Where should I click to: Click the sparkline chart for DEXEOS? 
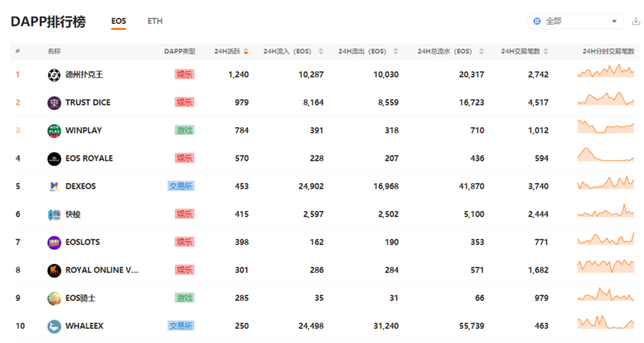point(605,182)
